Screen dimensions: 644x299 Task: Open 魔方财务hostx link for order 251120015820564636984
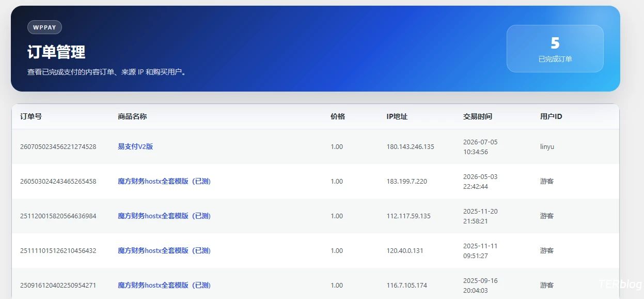click(x=164, y=216)
